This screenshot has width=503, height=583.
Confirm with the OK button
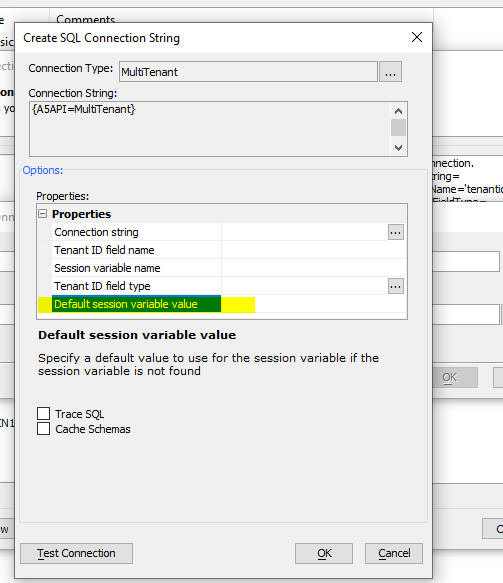tap(324, 553)
